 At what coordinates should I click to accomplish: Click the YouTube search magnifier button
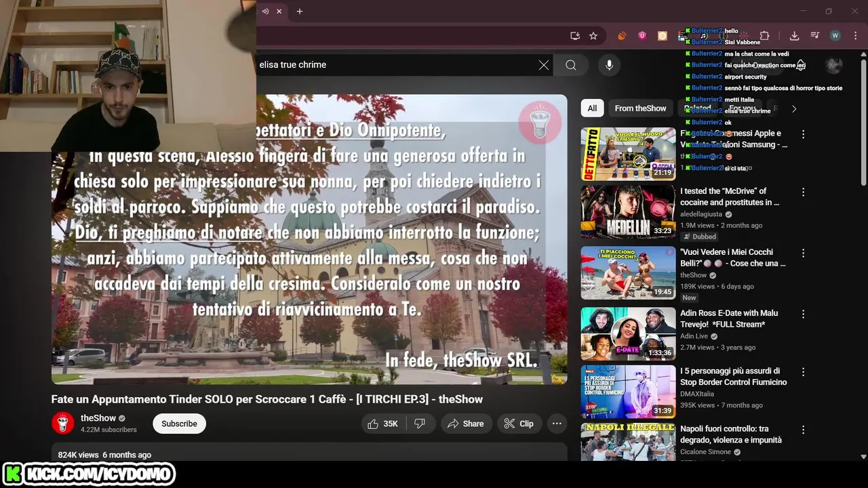coord(571,65)
